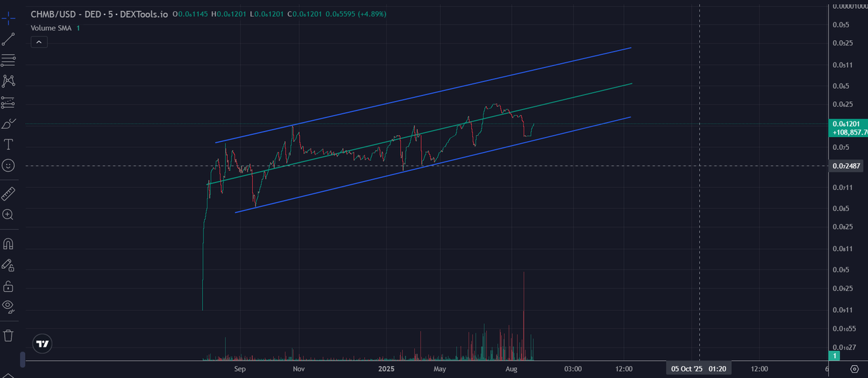Activate the ruler measure tool
868x378 pixels.
tap(8, 194)
